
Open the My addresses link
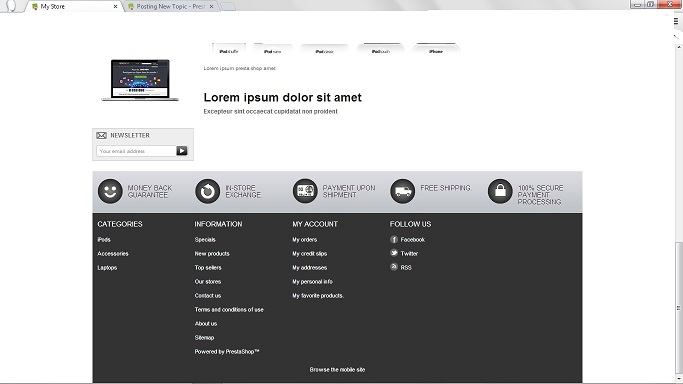point(309,267)
